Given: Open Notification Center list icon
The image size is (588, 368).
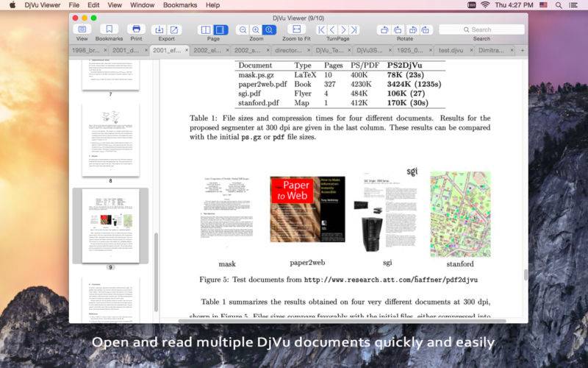Looking at the screenshot, I should click(573, 5).
